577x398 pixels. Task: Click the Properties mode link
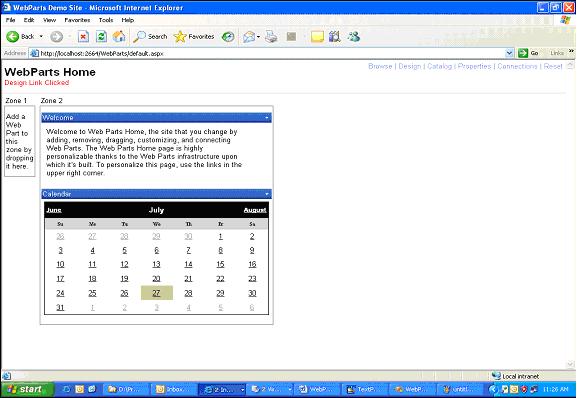[474, 66]
